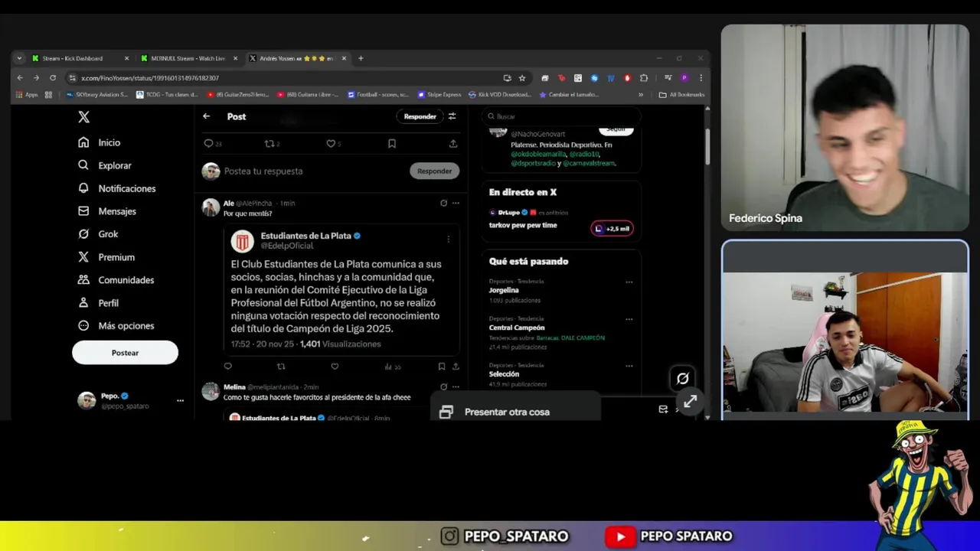Open Apps bookmarks shortcut
The width and height of the screenshot is (980, 551).
pyautogui.click(x=27, y=95)
